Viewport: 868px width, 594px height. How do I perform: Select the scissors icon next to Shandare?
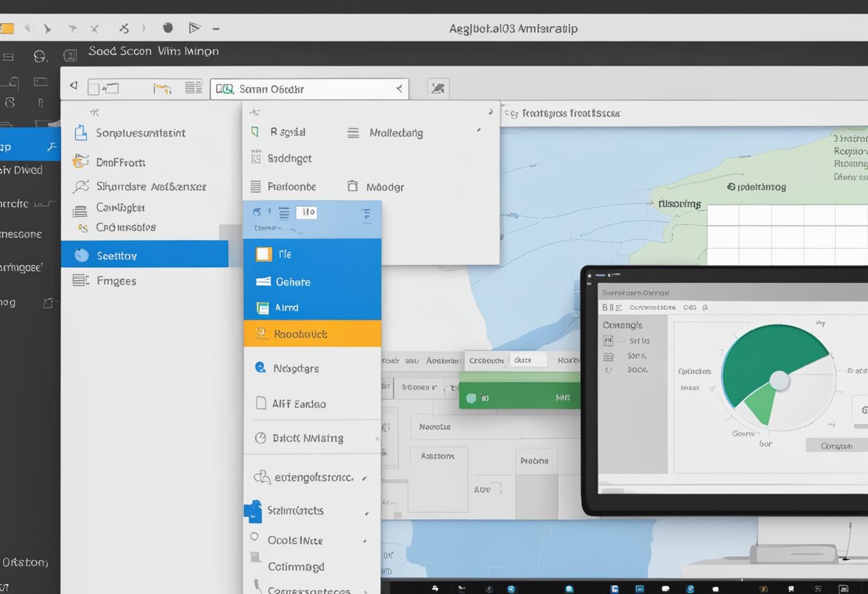(x=83, y=186)
